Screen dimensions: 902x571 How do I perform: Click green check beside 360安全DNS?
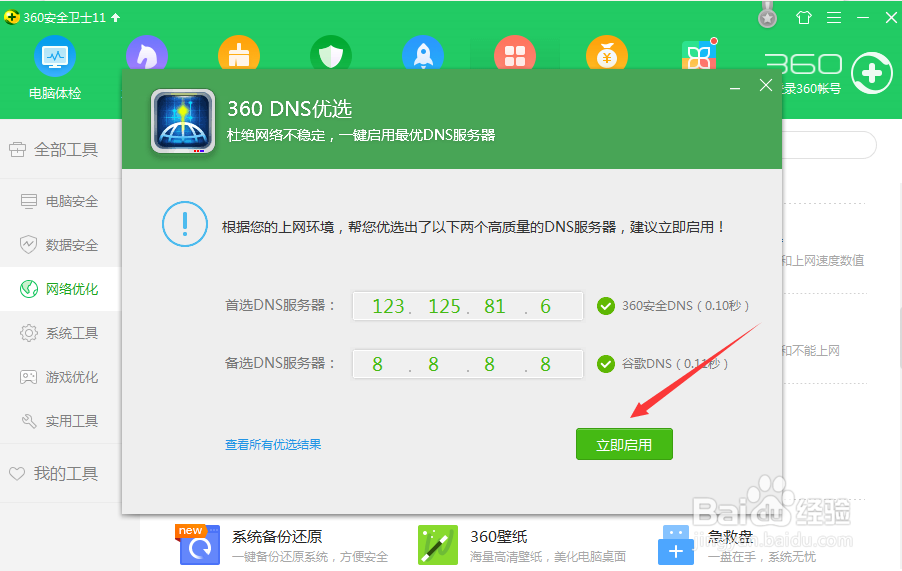[605, 306]
